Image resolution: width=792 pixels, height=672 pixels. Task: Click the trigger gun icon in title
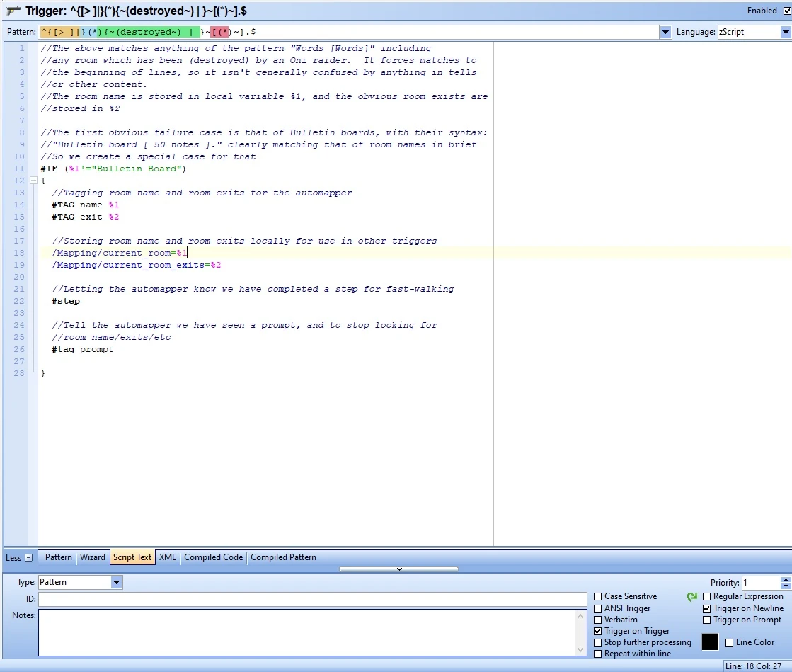13,11
